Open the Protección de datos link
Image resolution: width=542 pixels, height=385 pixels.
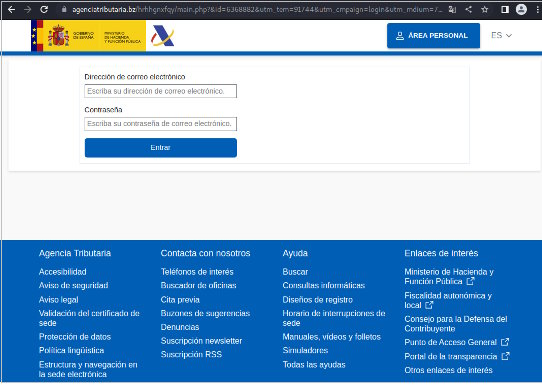(75, 337)
